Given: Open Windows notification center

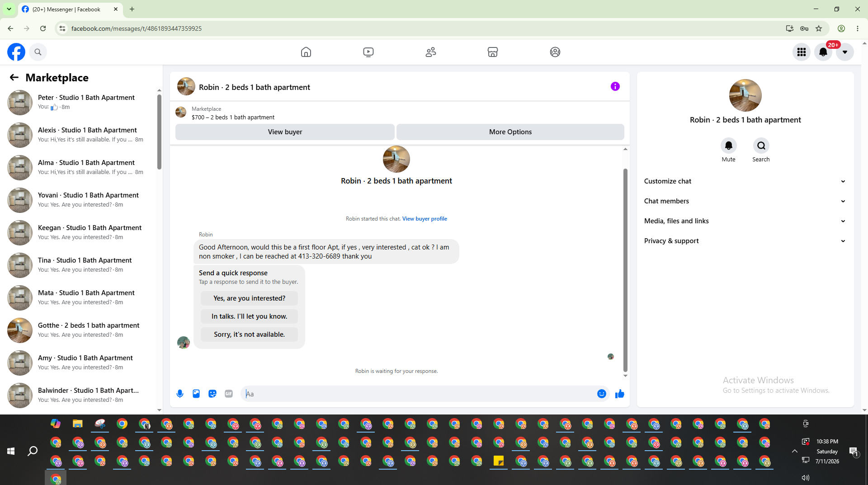Looking at the screenshot, I should point(854,451).
